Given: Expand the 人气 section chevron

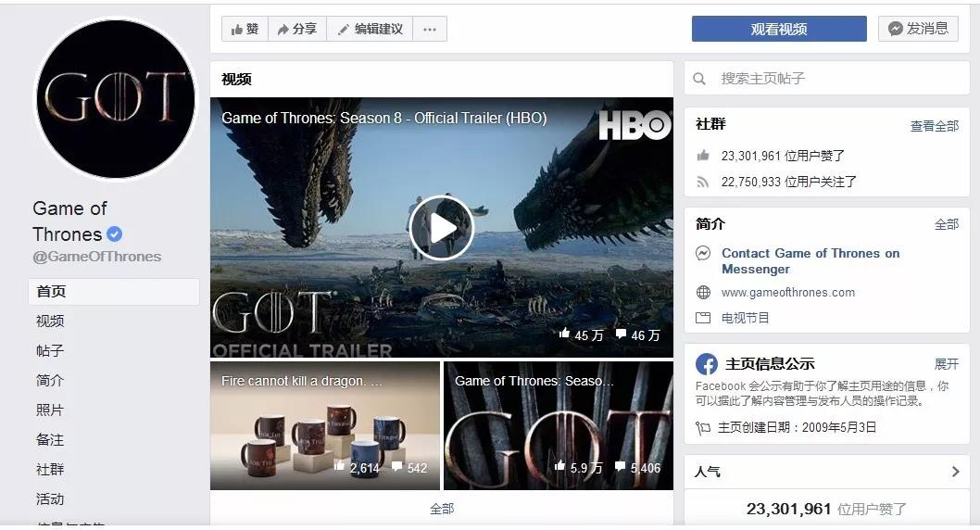Looking at the screenshot, I should (955, 472).
